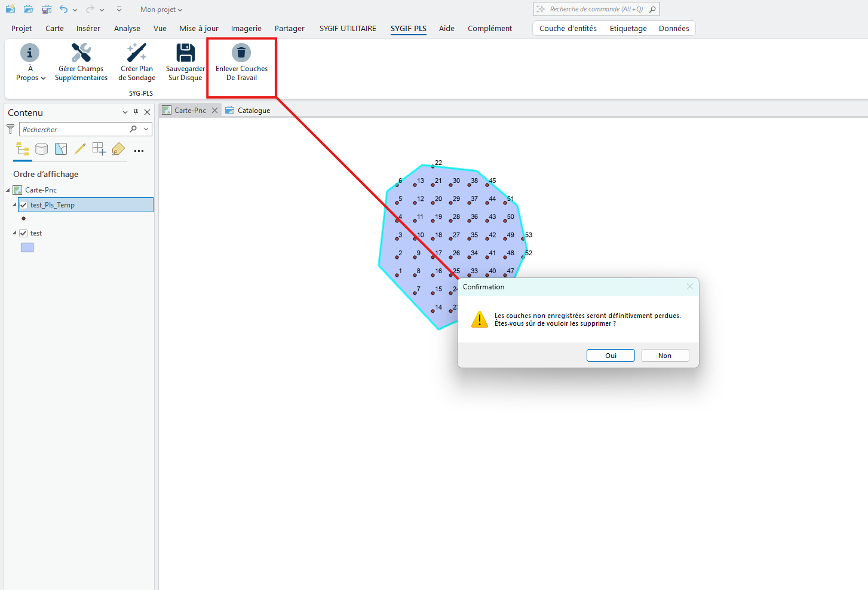868x590 pixels.
Task: Click the blue polygon symbol swatch under test
Action: (27, 247)
